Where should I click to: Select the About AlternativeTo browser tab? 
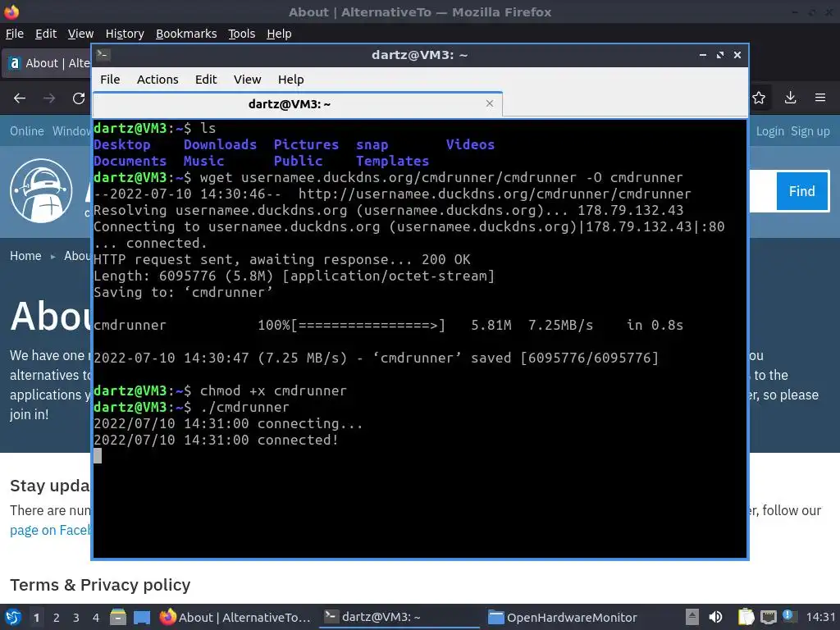point(47,63)
